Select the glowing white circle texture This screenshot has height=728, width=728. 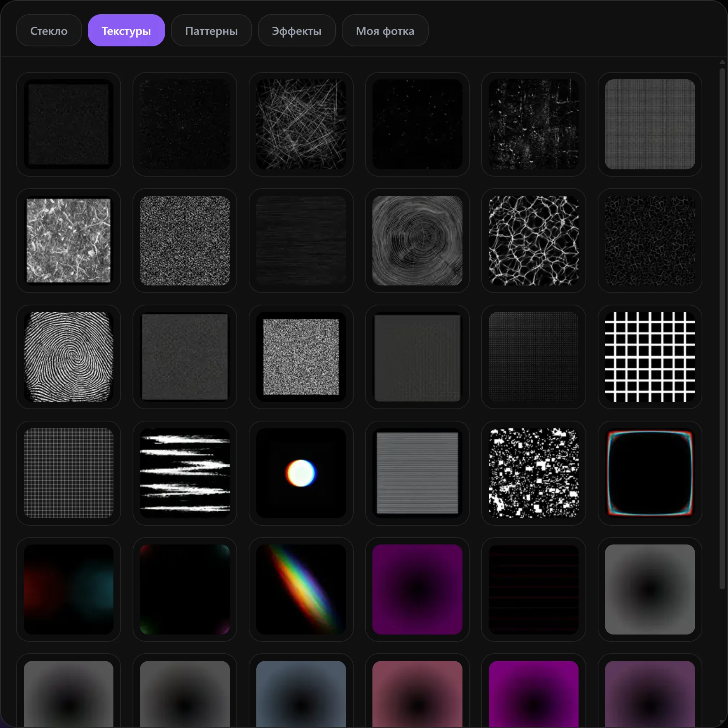301,473
